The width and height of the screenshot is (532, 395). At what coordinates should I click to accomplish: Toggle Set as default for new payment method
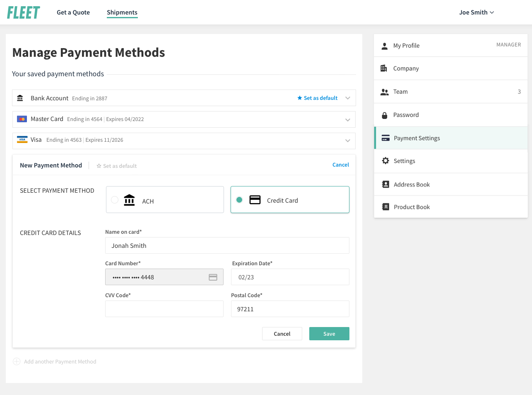tap(116, 166)
